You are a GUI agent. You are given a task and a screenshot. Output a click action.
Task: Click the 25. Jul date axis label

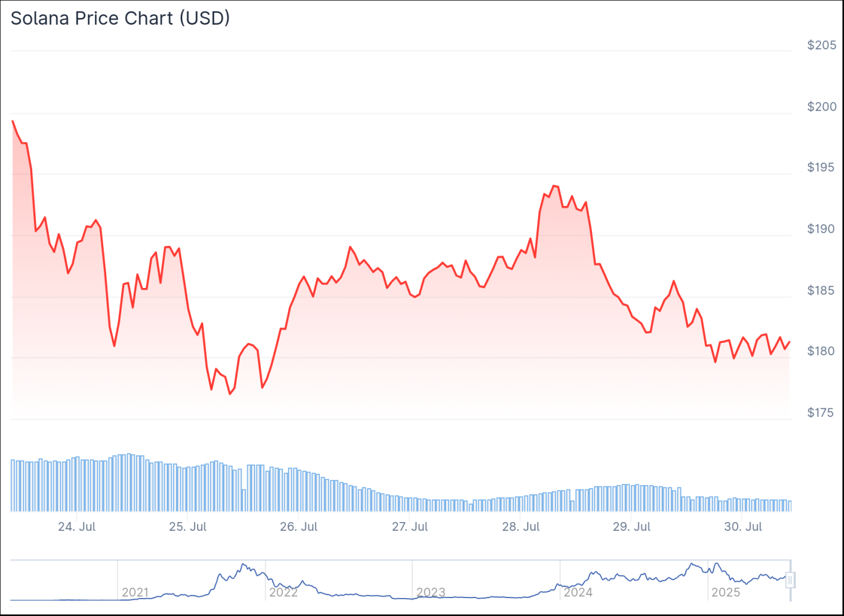(188, 527)
